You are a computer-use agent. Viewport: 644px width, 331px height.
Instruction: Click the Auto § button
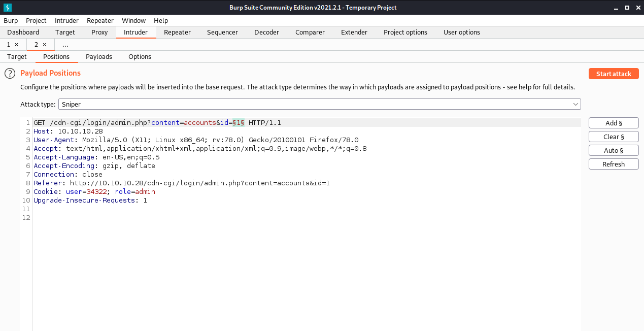pyautogui.click(x=613, y=150)
